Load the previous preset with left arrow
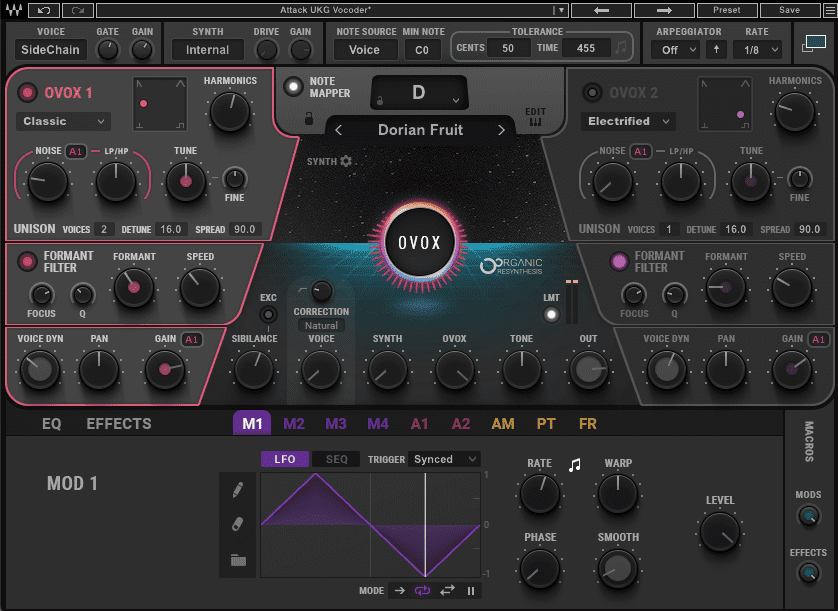This screenshot has width=838, height=611. (x=601, y=10)
